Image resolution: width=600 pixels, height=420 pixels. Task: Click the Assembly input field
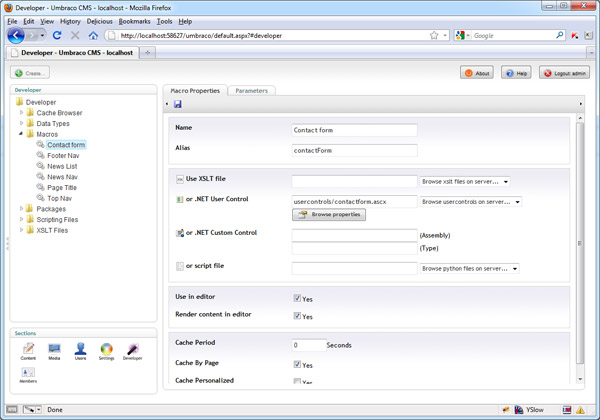[354, 235]
